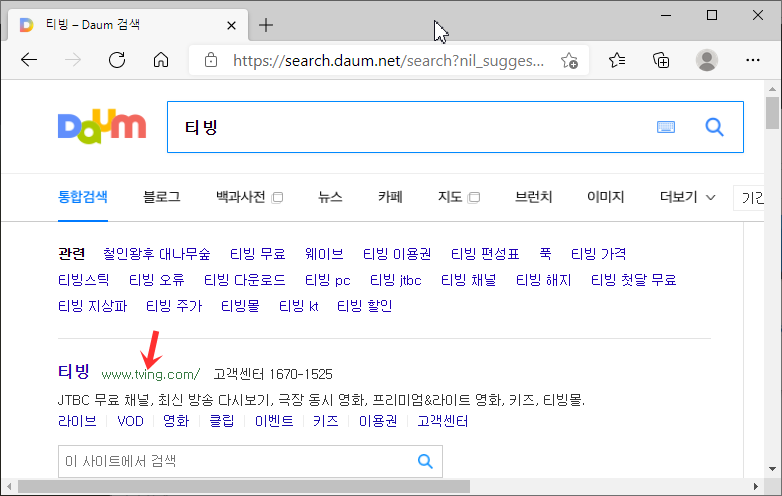This screenshot has width=782, height=496.
Task: Click the site search magnifier icon
Action: 425,461
